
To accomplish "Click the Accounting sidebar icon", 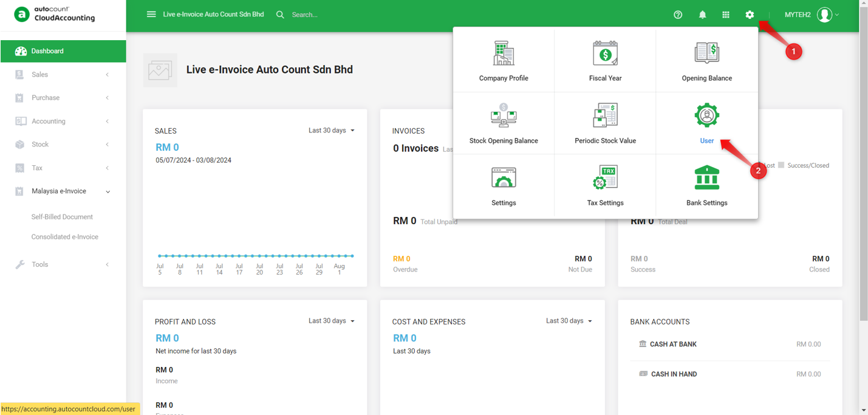I will pos(21,121).
